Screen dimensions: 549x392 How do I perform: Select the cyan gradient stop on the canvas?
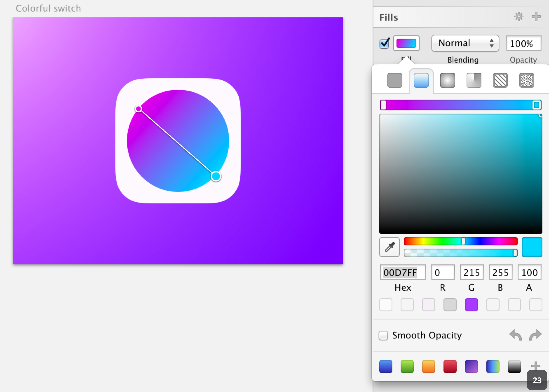coord(216,176)
